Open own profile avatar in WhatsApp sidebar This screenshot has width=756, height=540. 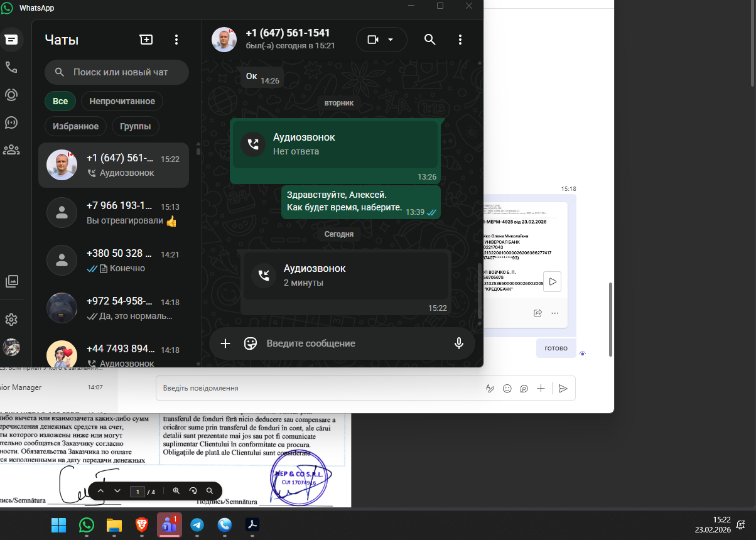pos(11,347)
